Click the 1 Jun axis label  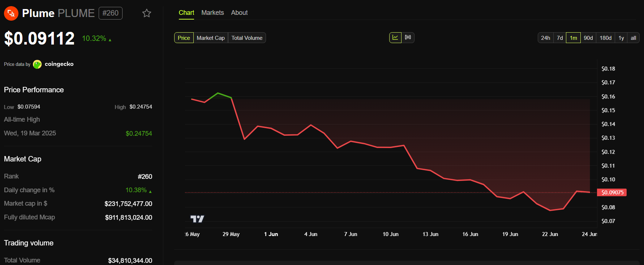(x=271, y=234)
